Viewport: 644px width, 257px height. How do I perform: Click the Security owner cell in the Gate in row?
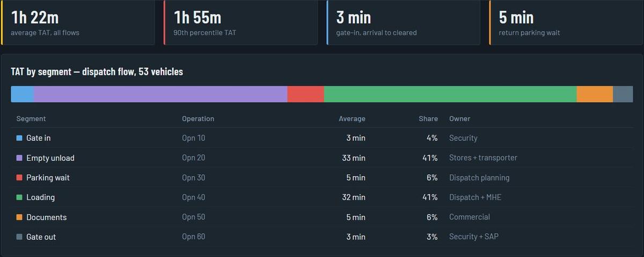coord(463,138)
